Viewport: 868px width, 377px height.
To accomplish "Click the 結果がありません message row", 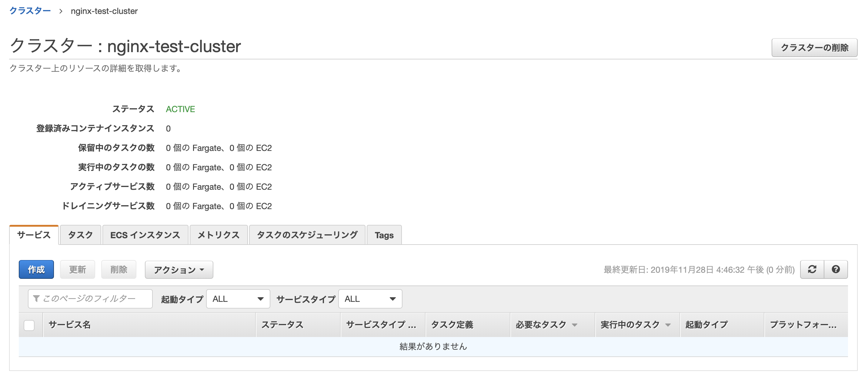I will click(433, 346).
